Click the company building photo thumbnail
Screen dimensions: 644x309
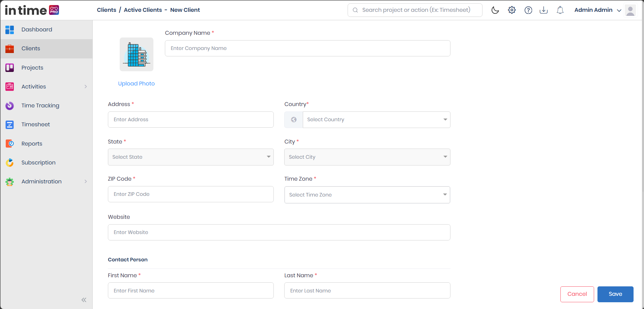(137, 54)
